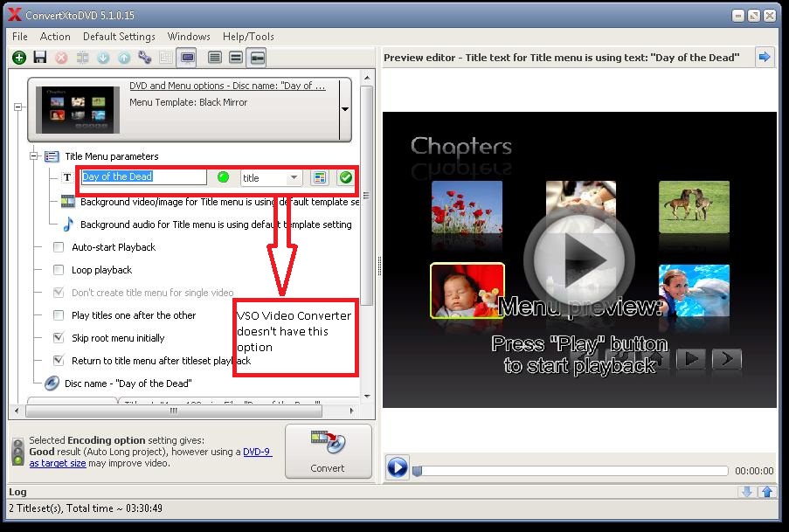Collapse the DVD and Menu options tree node
The height and width of the screenshot is (532, 789).
[x=18, y=107]
